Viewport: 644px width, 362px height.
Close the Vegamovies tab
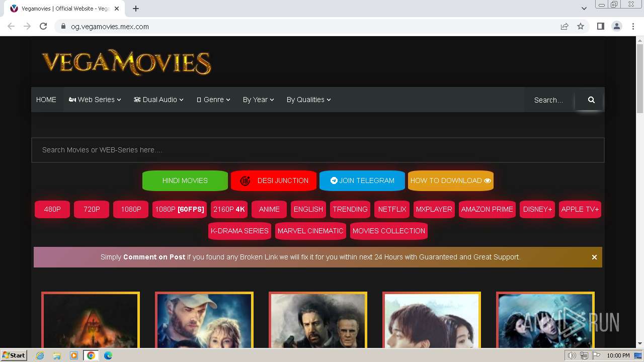[x=117, y=9]
